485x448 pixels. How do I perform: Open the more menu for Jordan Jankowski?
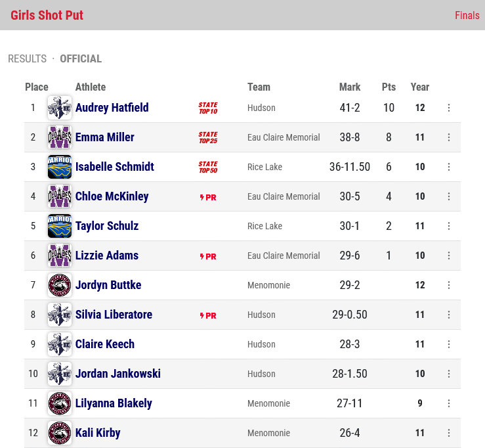point(449,374)
